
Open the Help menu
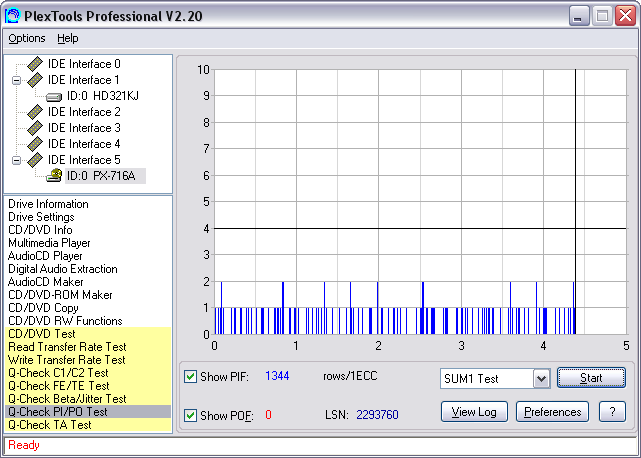(67, 38)
